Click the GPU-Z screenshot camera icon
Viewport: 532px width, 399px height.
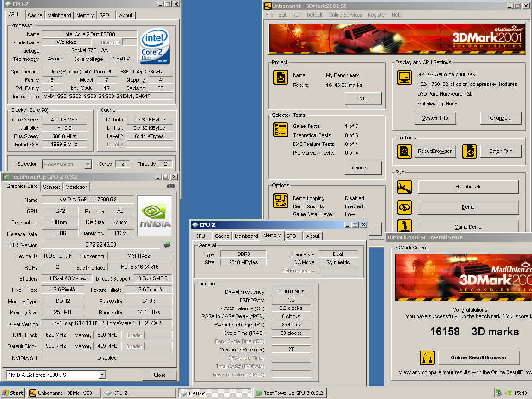tap(171, 186)
